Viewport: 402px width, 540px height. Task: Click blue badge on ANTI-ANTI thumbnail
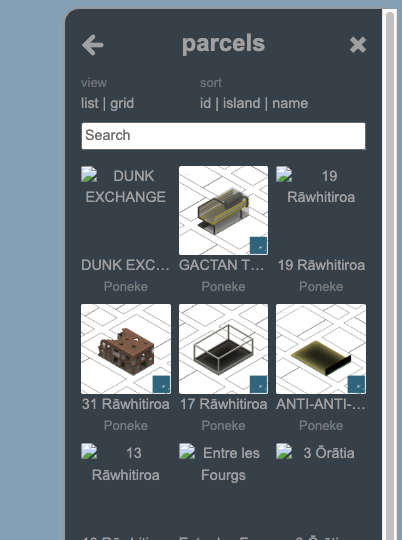(x=356, y=384)
